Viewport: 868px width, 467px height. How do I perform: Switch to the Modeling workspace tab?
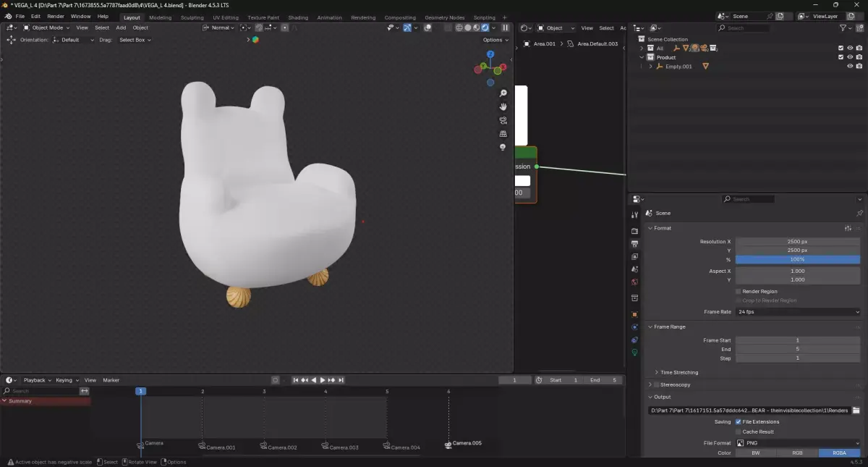[161, 17]
